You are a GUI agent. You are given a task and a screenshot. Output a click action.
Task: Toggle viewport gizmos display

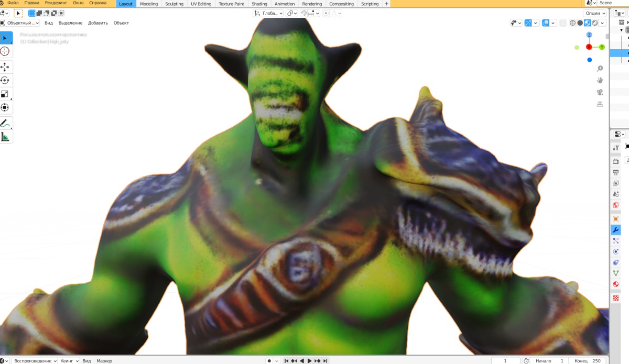point(529,23)
